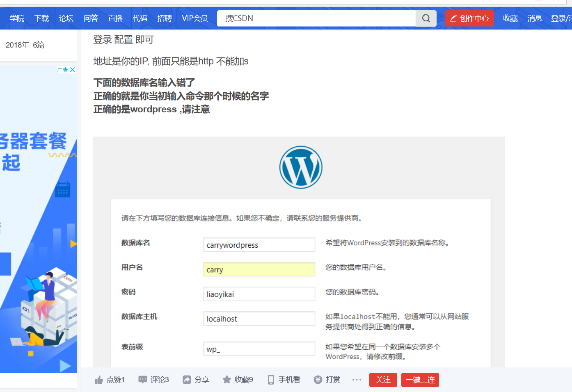Click the 密码 field containing liaoyikai
The image size is (572, 392).
tap(259, 294)
